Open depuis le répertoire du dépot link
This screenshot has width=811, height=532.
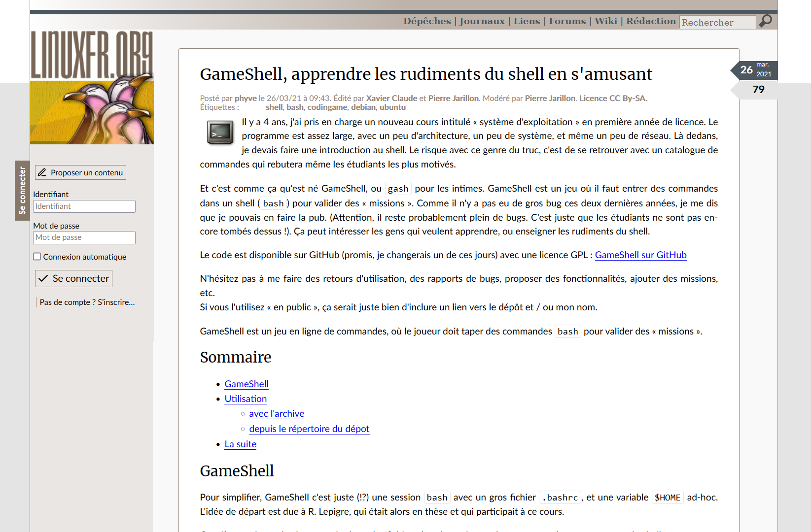point(309,429)
